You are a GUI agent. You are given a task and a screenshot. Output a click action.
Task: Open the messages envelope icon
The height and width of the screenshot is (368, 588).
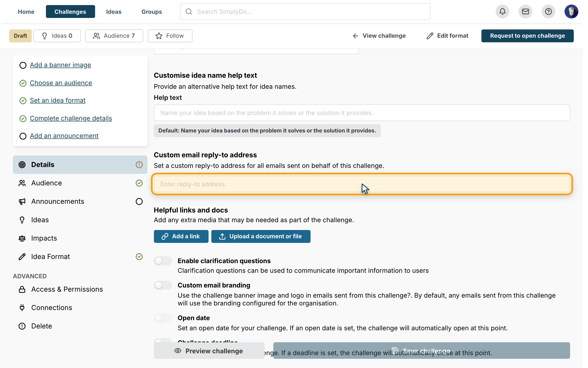525,11
